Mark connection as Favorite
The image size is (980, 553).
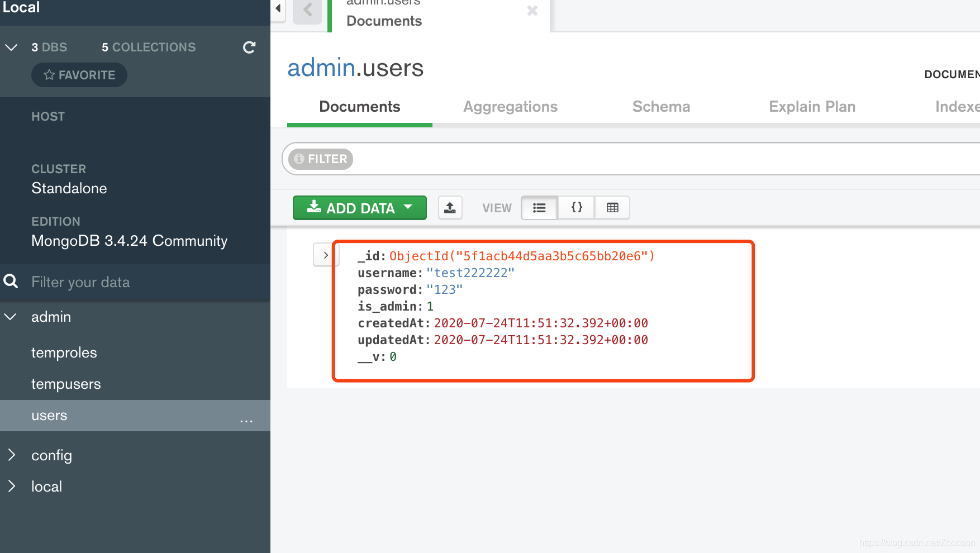[x=79, y=75]
